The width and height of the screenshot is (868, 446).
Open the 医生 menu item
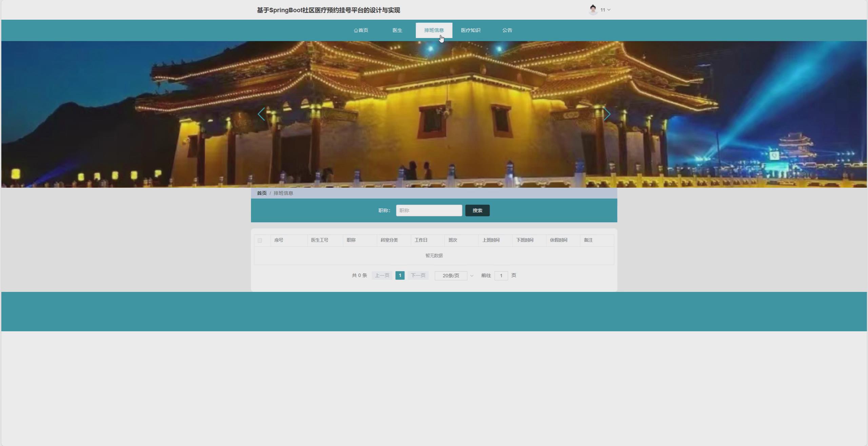tap(397, 30)
